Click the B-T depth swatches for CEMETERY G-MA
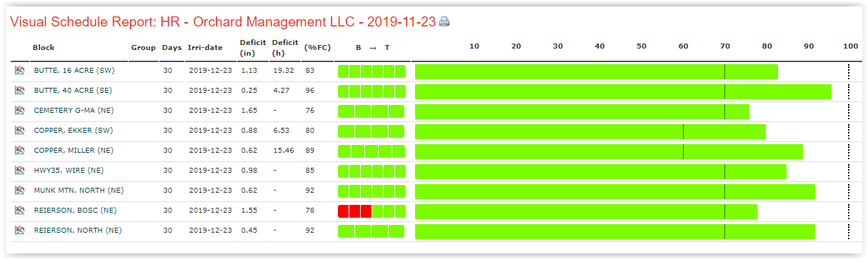Screen dimensions: 868x262 click(x=371, y=111)
